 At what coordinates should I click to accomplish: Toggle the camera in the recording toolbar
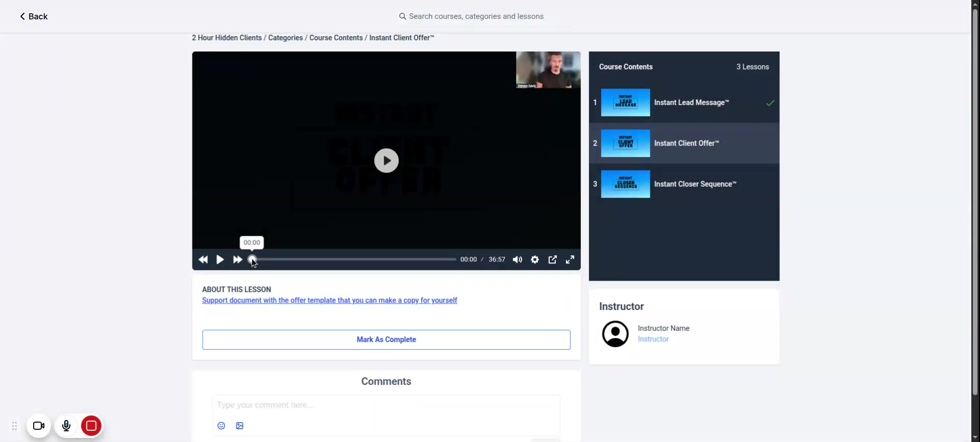[39, 426]
